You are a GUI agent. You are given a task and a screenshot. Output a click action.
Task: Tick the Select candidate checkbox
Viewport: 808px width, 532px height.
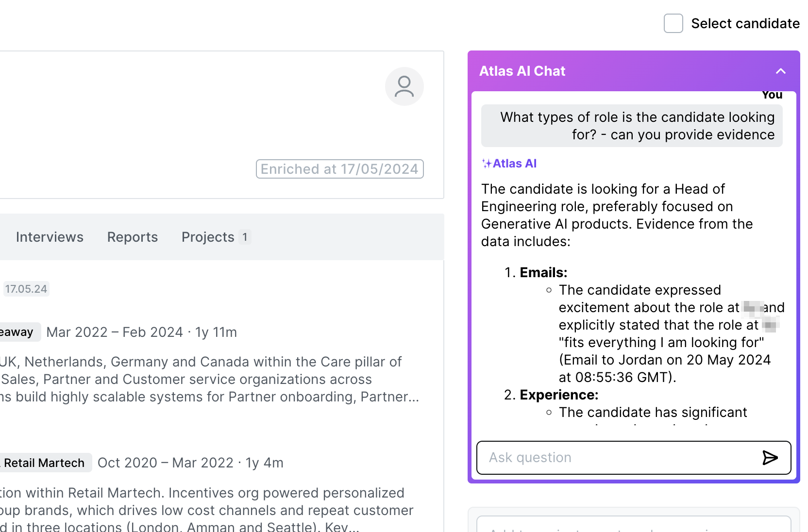[x=673, y=23]
